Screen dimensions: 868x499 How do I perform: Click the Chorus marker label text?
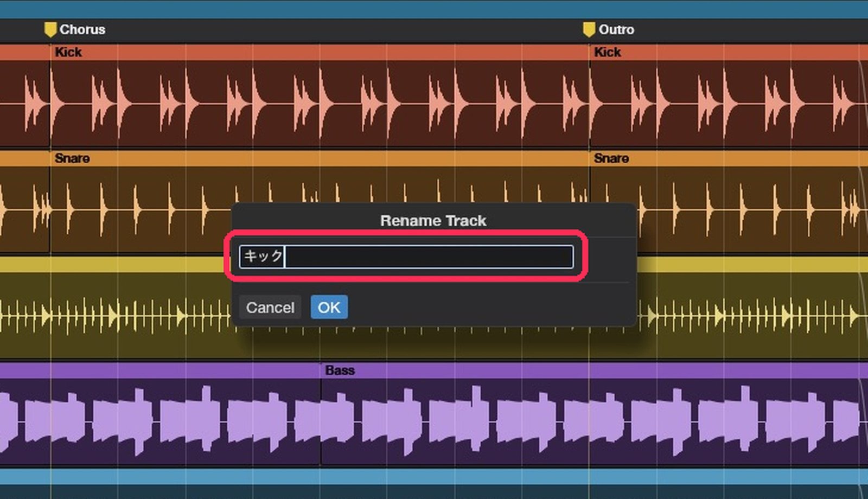(82, 29)
